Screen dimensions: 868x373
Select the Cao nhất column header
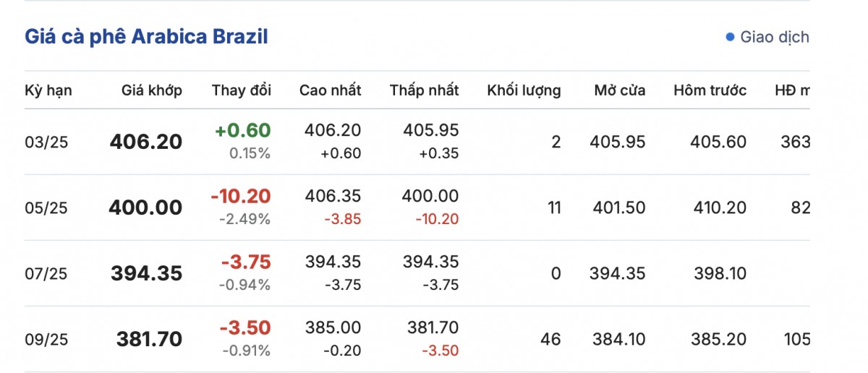pyautogui.click(x=330, y=90)
